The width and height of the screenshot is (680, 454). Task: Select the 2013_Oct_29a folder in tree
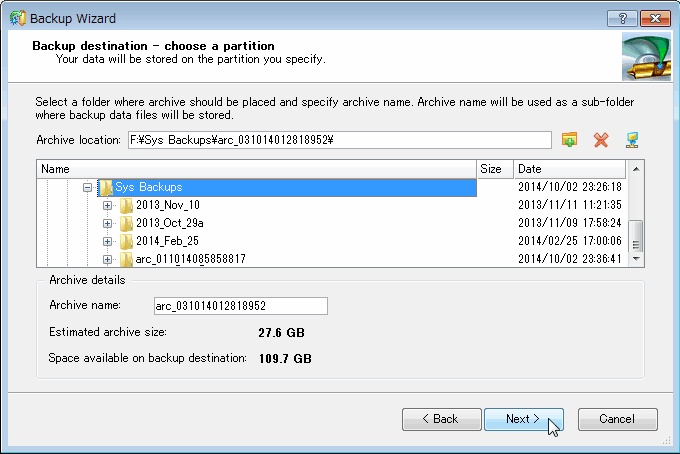tap(168, 223)
